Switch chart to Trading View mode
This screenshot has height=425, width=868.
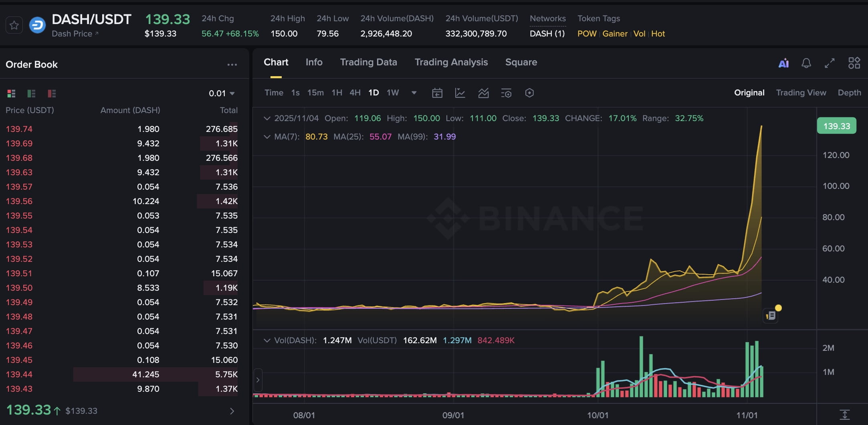point(801,92)
